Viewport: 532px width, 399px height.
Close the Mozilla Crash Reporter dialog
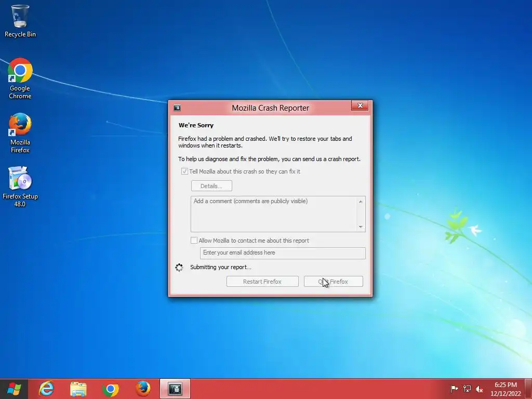point(360,105)
